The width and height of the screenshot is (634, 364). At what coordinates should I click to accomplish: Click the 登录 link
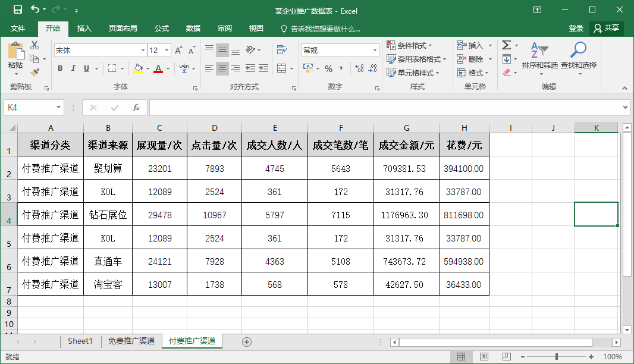pyautogui.click(x=575, y=28)
